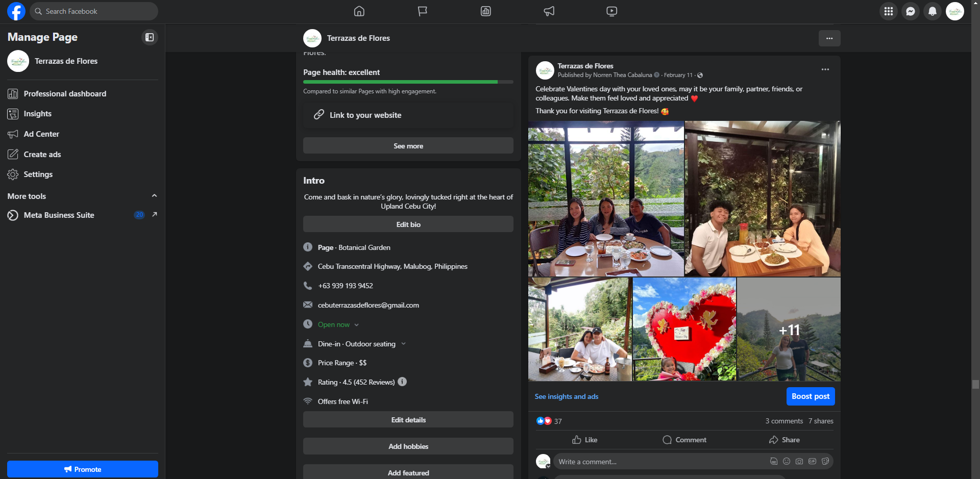Image resolution: width=980 pixels, height=479 pixels.
Task: Click the Meta Business Suite external arrow
Action: (x=155, y=215)
